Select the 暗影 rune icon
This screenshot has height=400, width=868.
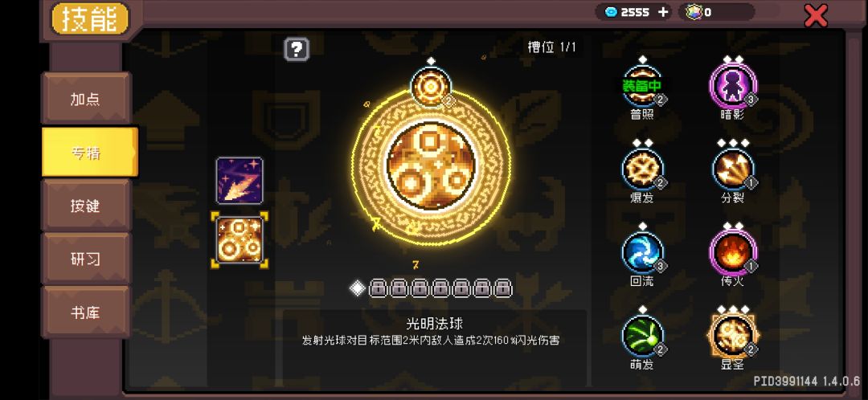733,86
